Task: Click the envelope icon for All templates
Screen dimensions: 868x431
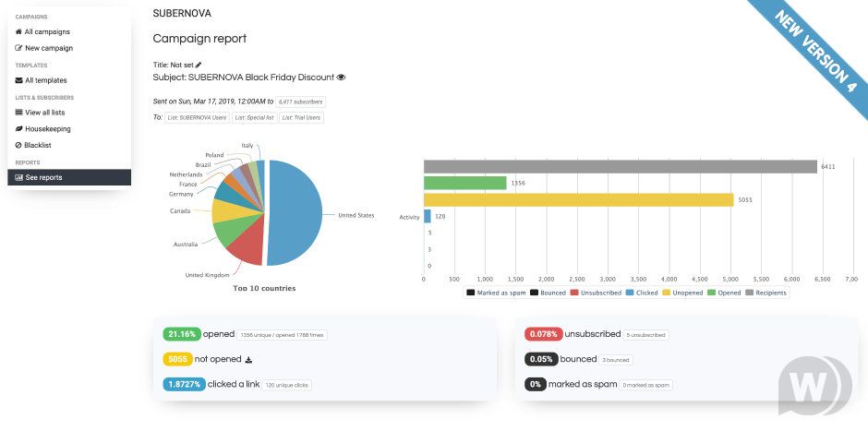Action: click(x=18, y=80)
